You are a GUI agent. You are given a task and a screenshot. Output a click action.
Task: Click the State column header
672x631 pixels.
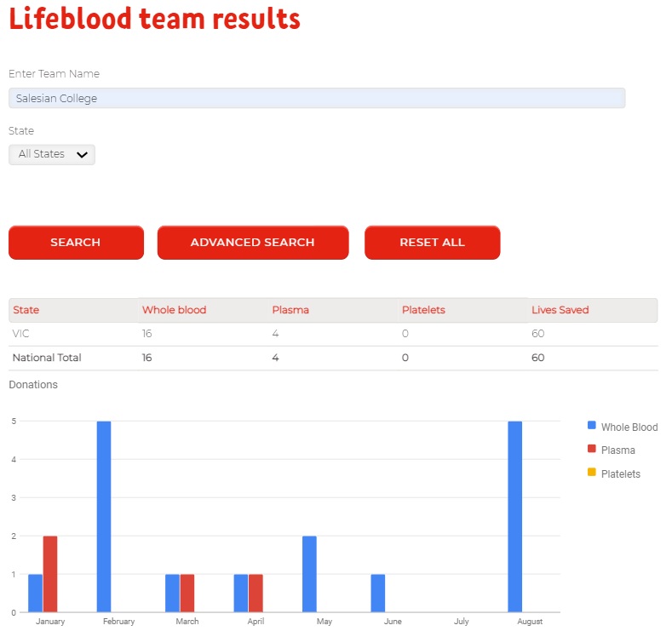coord(26,310)
